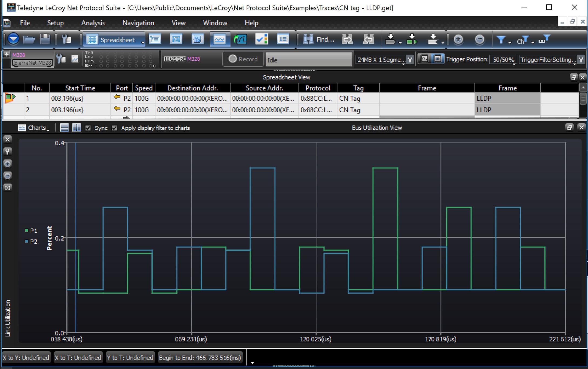Save the trace using the floppy disk icon
Screen dimensions: 588x369
pos(45,39)
